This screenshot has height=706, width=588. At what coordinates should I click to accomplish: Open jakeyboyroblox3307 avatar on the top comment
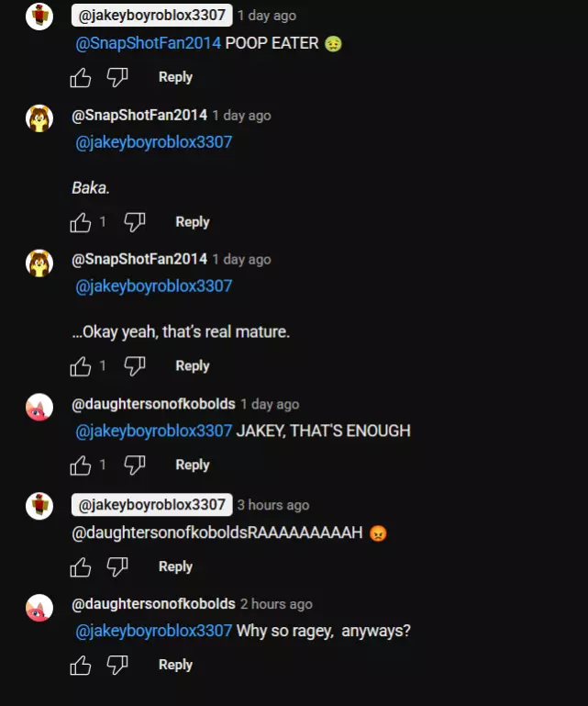pos(39,17)
